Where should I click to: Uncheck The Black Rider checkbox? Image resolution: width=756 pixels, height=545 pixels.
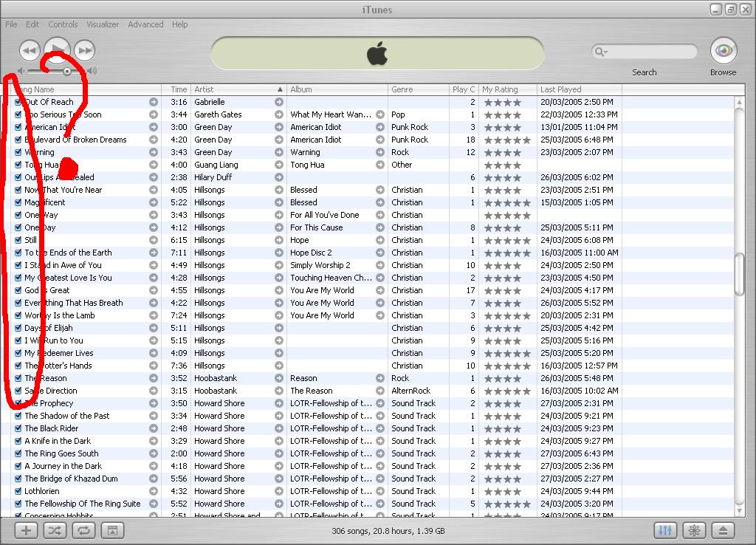point(18,428)
